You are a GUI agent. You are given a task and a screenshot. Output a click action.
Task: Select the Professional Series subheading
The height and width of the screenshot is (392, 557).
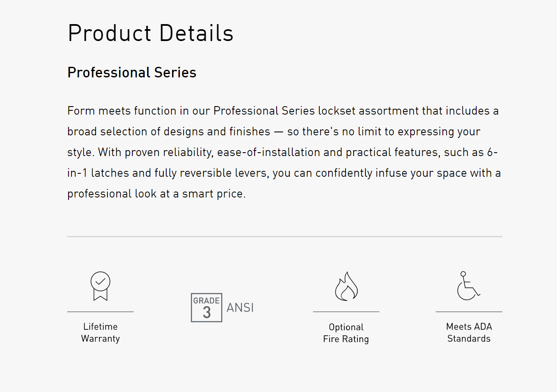[132, 72]
